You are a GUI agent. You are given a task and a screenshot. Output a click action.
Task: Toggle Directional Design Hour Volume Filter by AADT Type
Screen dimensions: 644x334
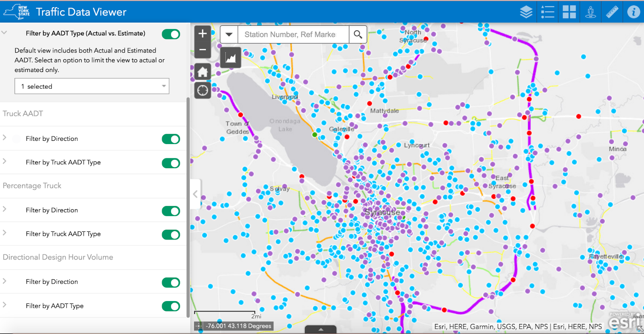[x=171, y=306]
